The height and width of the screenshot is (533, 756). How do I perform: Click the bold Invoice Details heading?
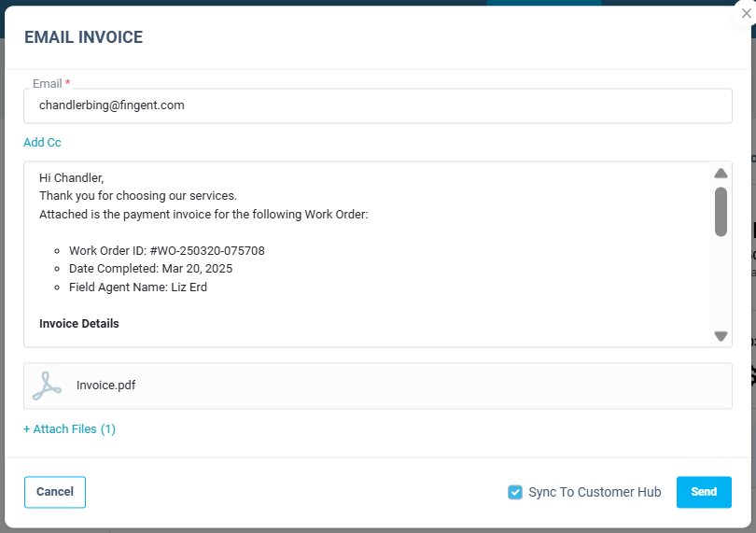[x=79, y=324]
